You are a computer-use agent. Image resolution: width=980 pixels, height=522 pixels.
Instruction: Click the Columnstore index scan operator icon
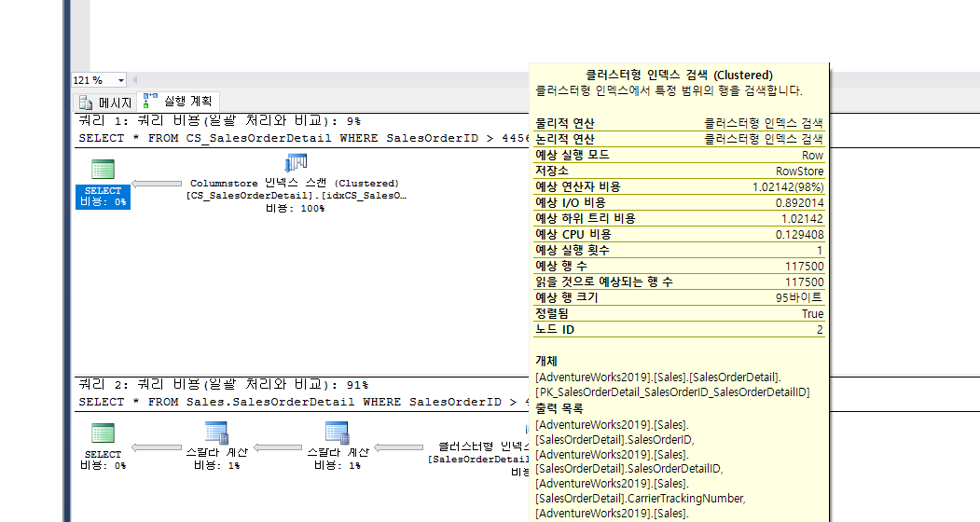(x=295, y=163)
